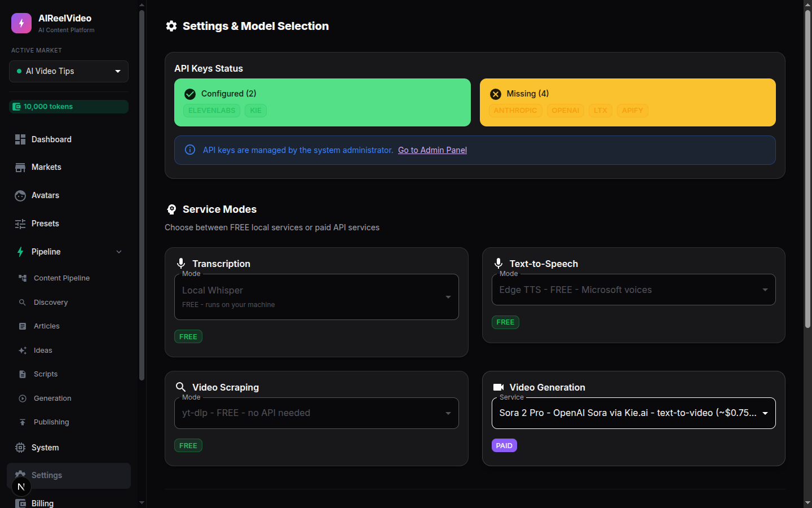Viewport: 812px width, 508px height.
Task: Collapse the Pipeline sidebar group
Action: coord(118,252)
